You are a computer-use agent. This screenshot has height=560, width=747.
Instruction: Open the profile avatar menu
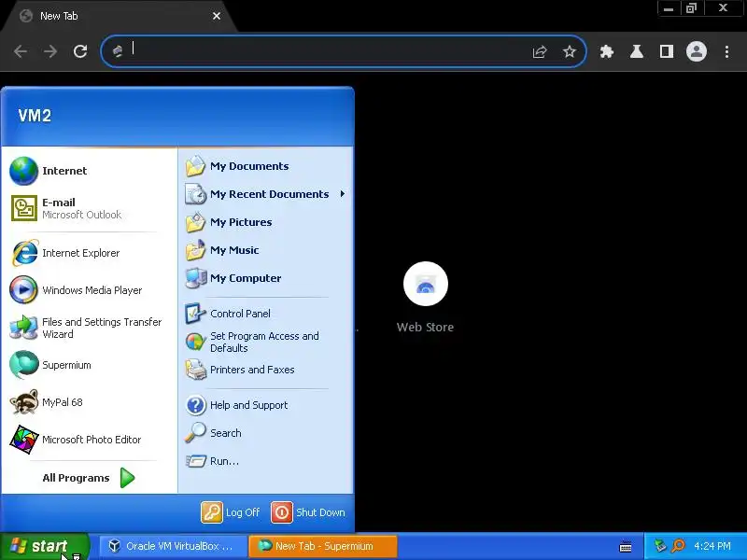696,51
